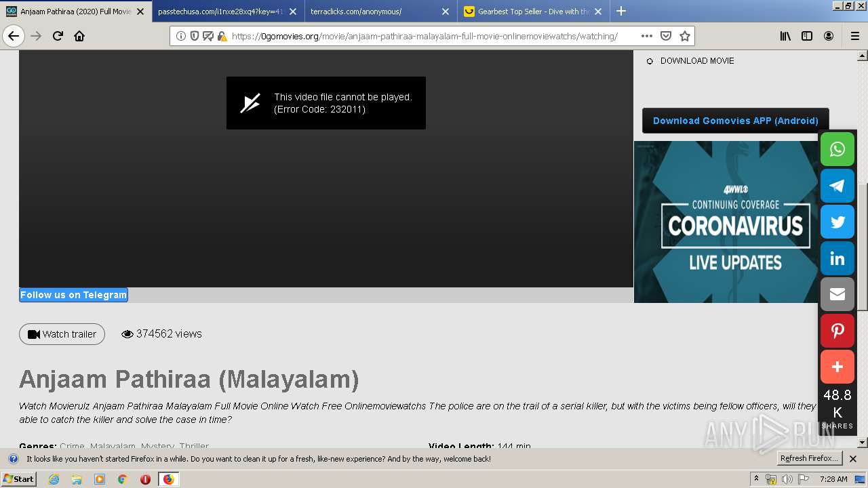Click the Watch trailer button
This screenshot has height=488, width=868.
pos(62,334)
